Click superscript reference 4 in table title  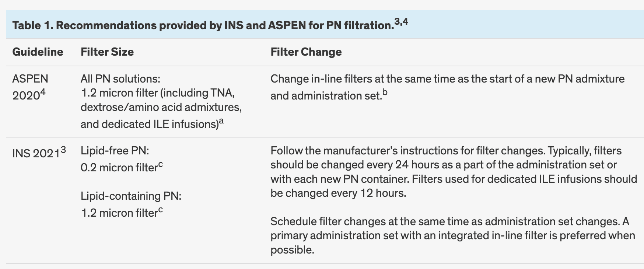[x=405, y=22]
